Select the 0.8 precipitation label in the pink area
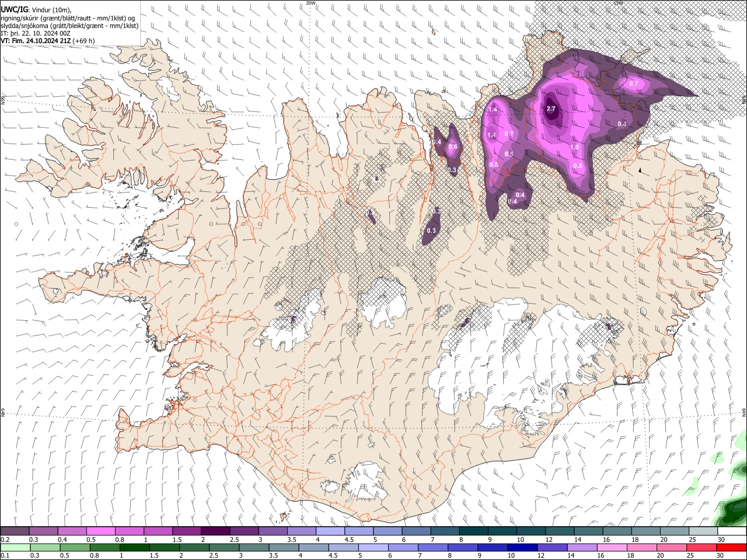The height and width of the screenshot is (560, 747). pyautogui.click(x=578, y=166)
